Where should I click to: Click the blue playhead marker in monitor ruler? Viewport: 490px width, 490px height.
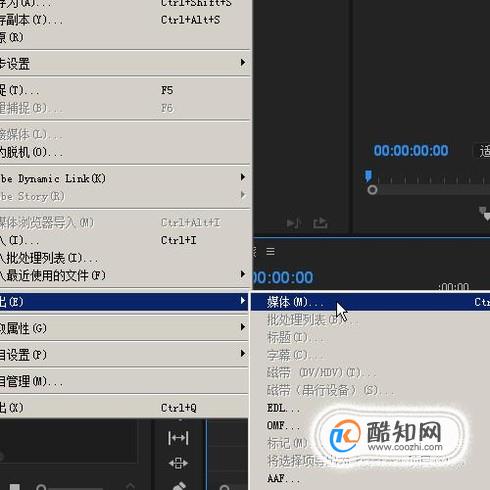click(368, 176)
